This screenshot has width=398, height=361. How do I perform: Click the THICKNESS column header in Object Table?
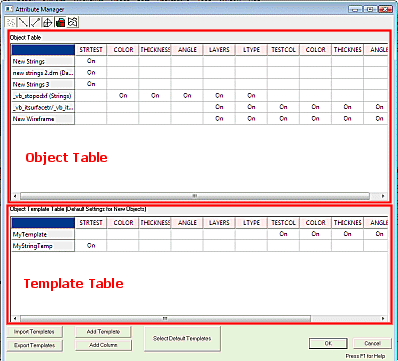(x=155, y=50)
